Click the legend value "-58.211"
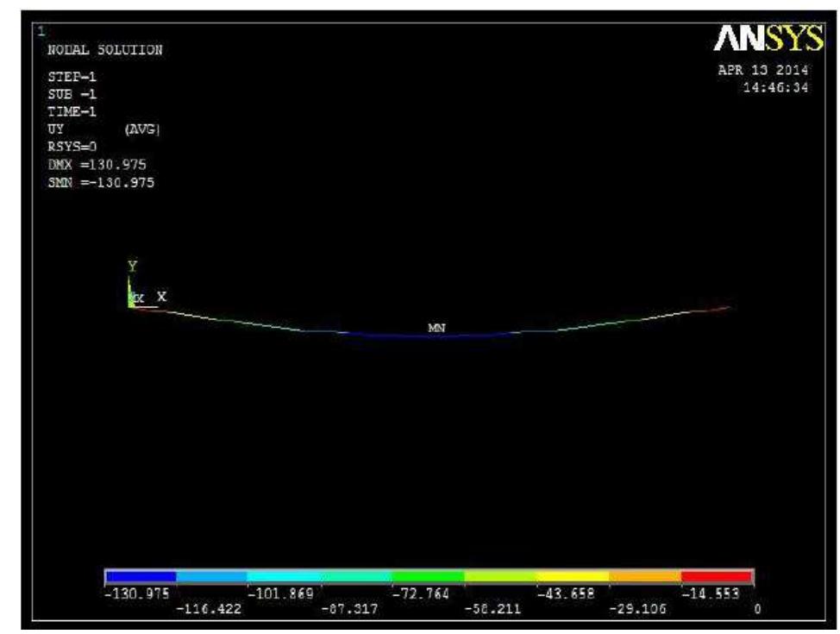The width and height of the screenshot is (840, 634). click(x=492, y=609)
